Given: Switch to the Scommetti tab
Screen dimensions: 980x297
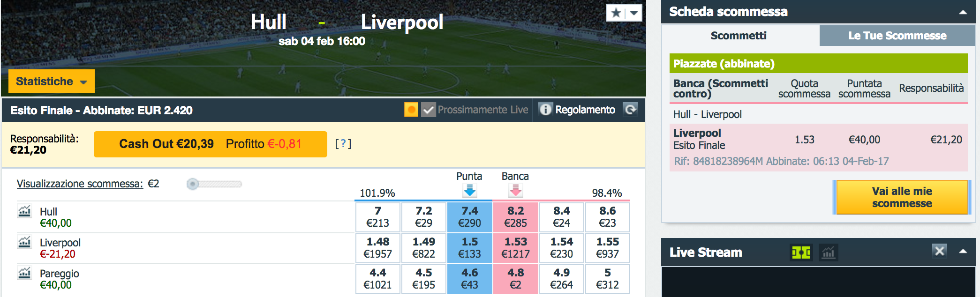Looking at the screenshot, I should [x=740, y=36].
